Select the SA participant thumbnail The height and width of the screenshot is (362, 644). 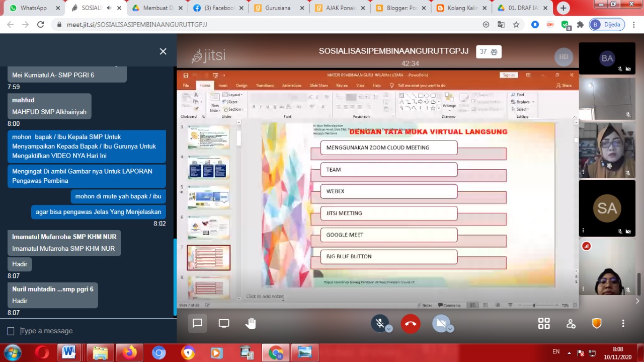[x=607, y=208]
